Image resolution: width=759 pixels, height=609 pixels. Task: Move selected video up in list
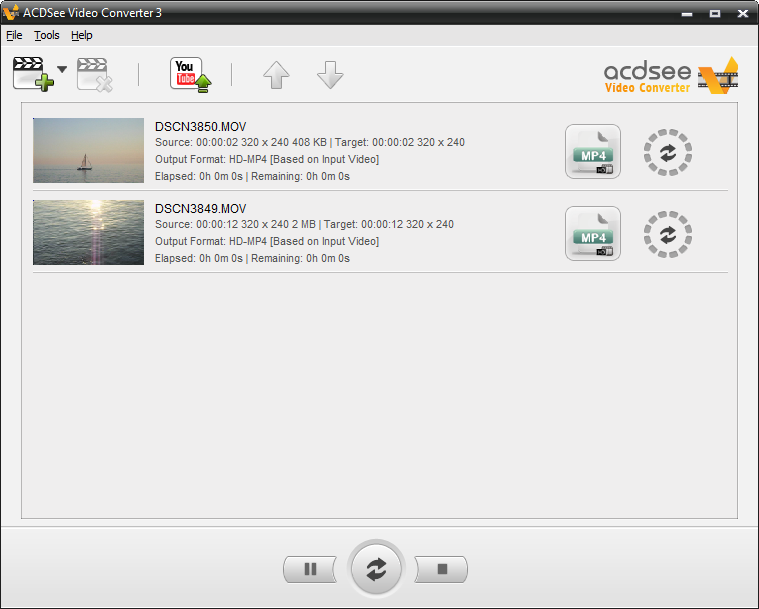tap(276, 75)
